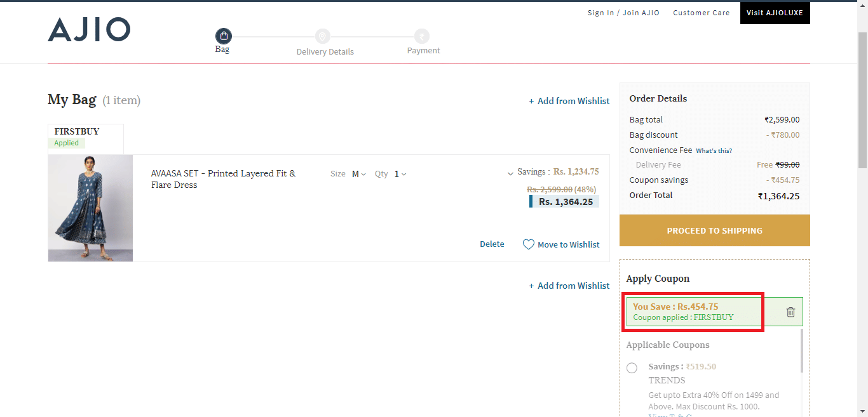Click Delete to remove the dress
The width and height of the screenshot is (868, 417).
point(492,244)
